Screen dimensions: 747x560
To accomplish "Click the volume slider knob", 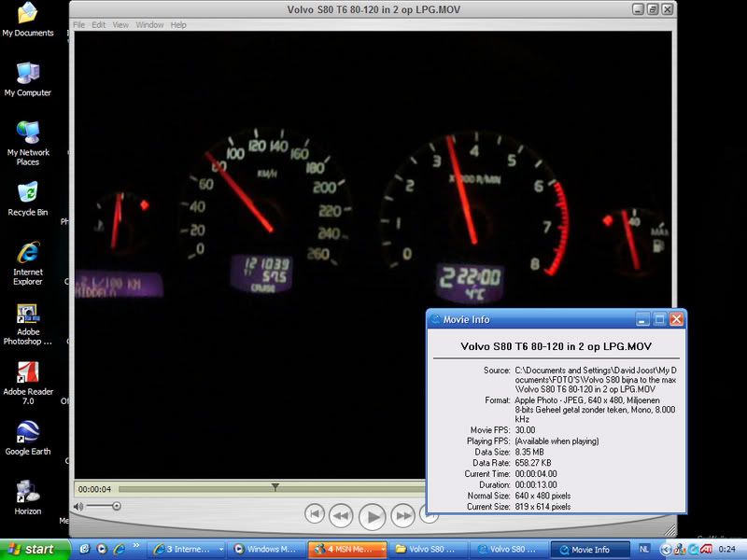I will pos(116,506).
